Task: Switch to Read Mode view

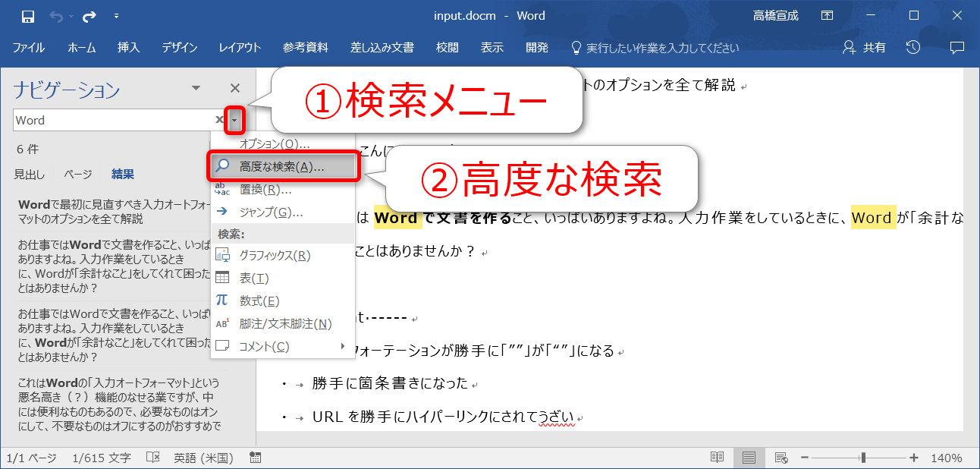Action: [x=717, y=458]
